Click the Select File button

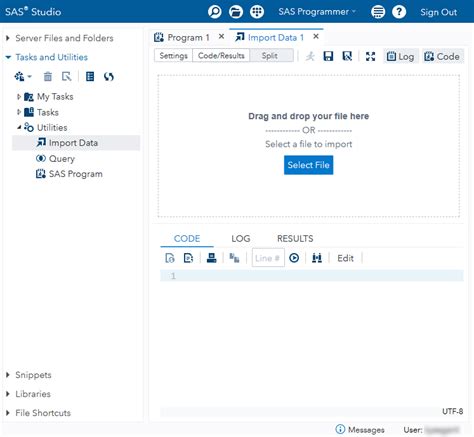tap(308, 165)
